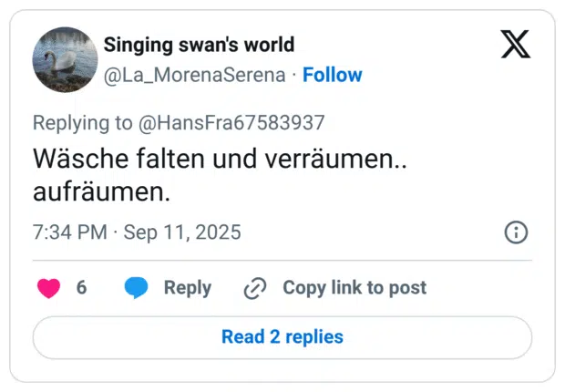Click the @La_MorenaSerena handle
Screen dimensions: 565x392
click(194, 75)
